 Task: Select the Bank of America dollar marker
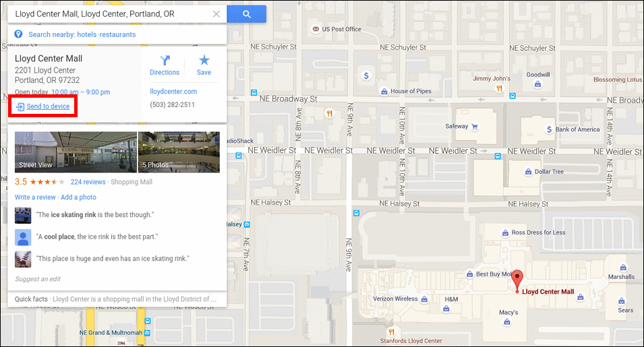(x=549, y=129)
